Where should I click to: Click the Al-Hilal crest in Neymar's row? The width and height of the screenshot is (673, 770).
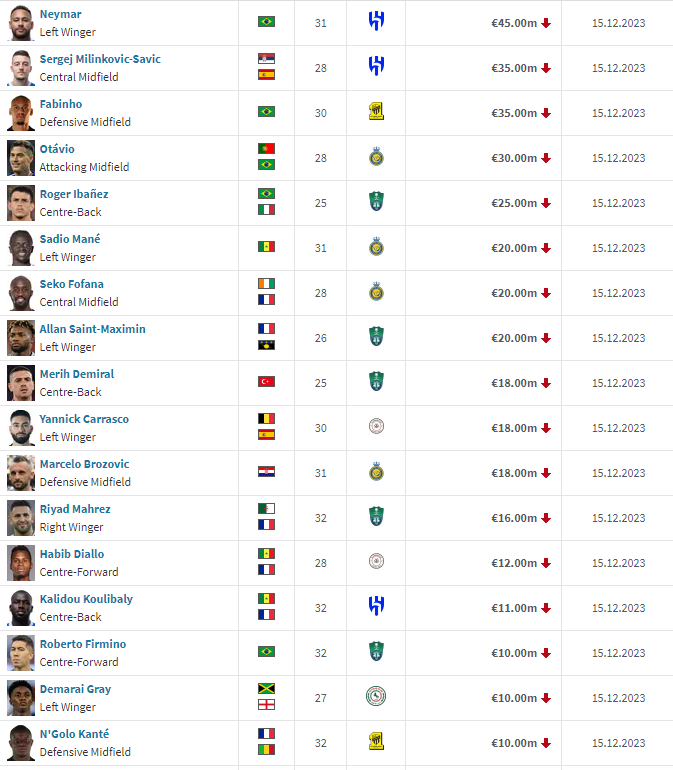[376, 22]
